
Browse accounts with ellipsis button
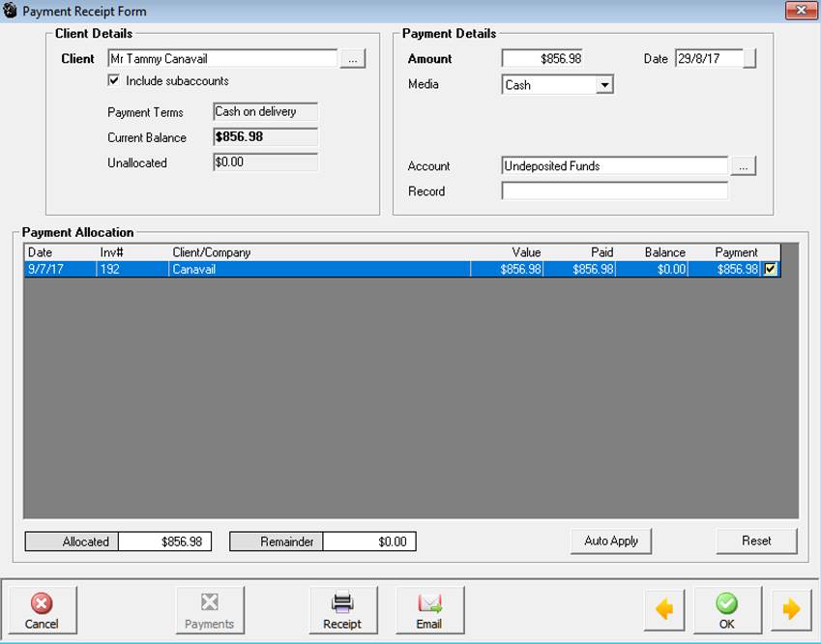743,166
